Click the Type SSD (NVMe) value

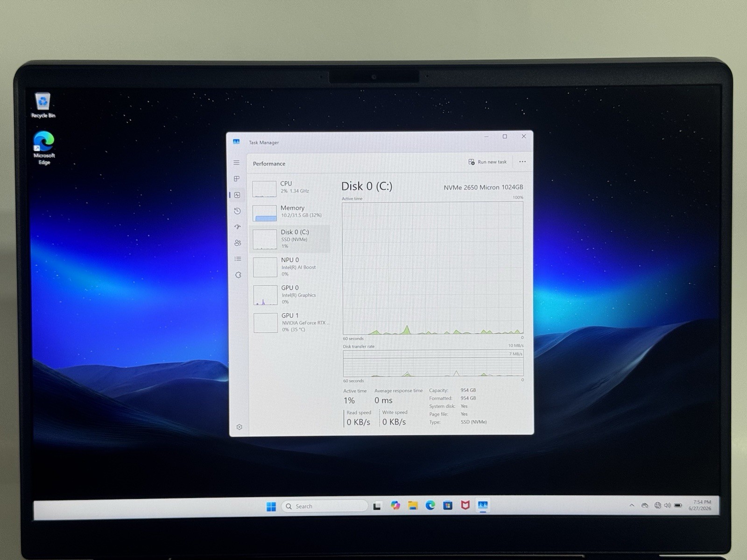pyautogui.click(x=473, y=422)
